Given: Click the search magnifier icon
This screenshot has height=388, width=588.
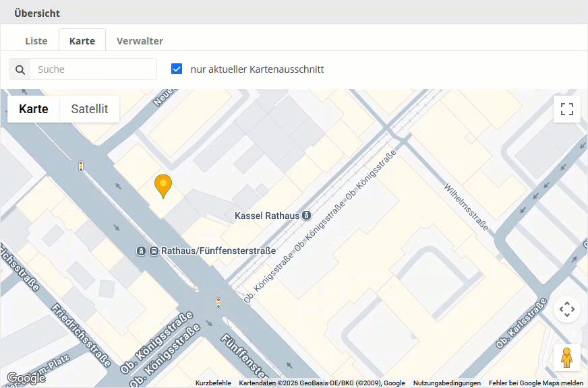Looking at the screenshot, I should tap(20, 69).
